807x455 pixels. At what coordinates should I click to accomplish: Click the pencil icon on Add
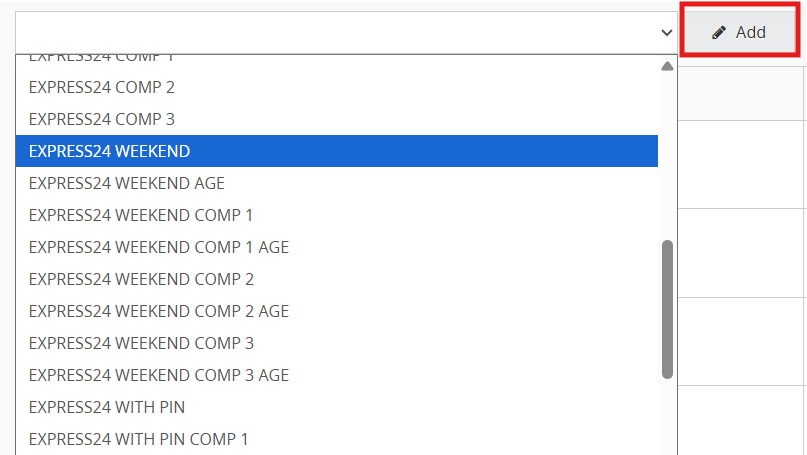tap(719, 33)
